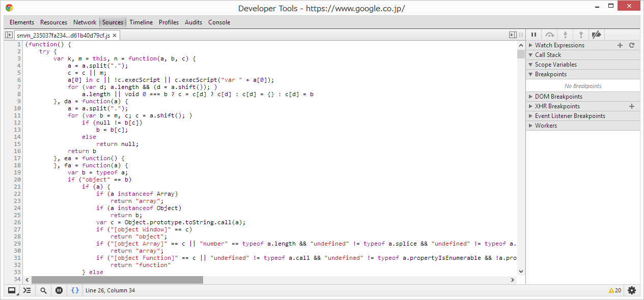The image size is (644, 300).
Task: Click 'No Breakpoints' placeholder text
Action: click(x=583, y=86)
